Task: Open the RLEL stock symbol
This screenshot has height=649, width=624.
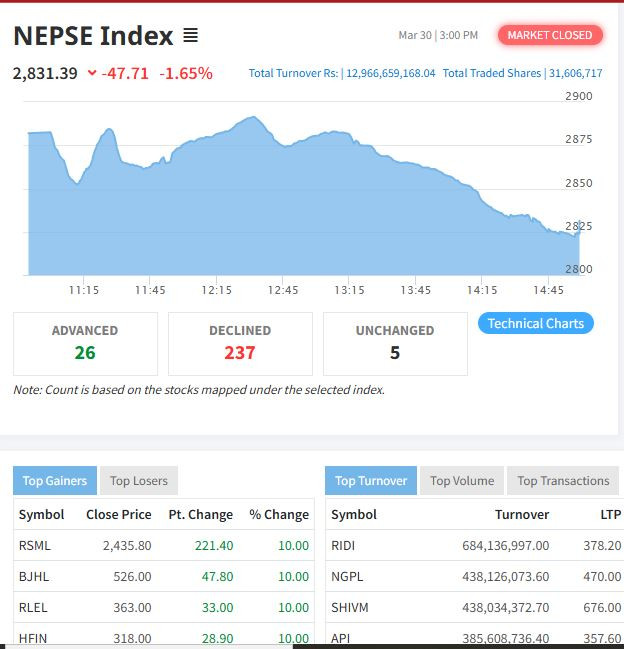Action: click(x=34, y=607)
